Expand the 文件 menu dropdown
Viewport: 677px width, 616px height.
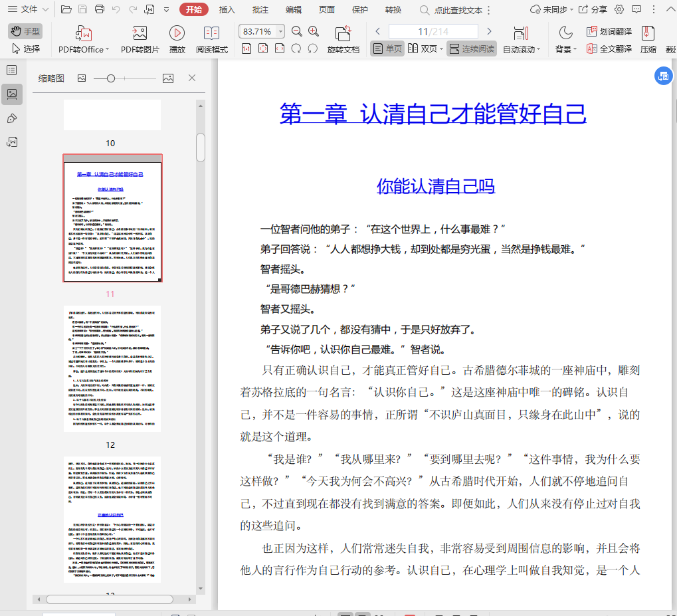click(x=45, y=9)
